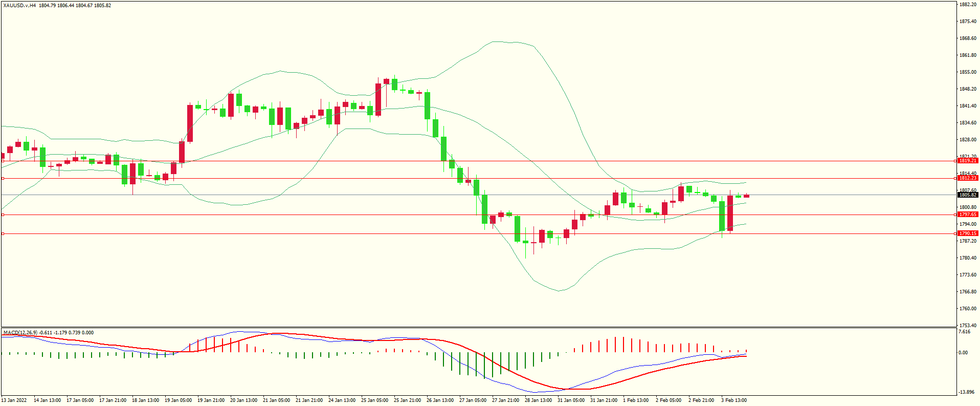This screenshot has height=406, width=980.
Task: Select the 1790.15 horizontal line price tag
Action: click(x=968, y=233)
